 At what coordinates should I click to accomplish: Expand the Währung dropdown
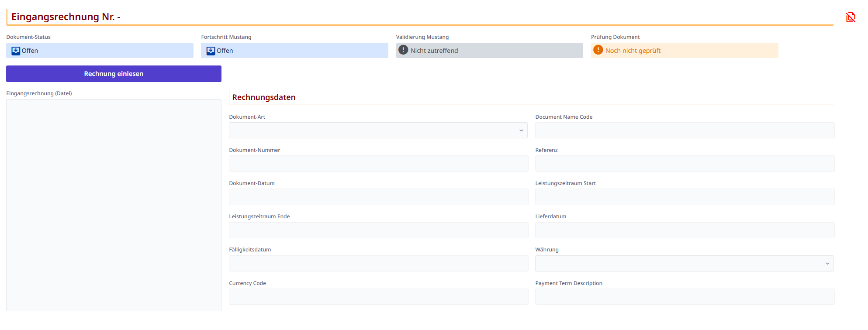pos(684,264)
